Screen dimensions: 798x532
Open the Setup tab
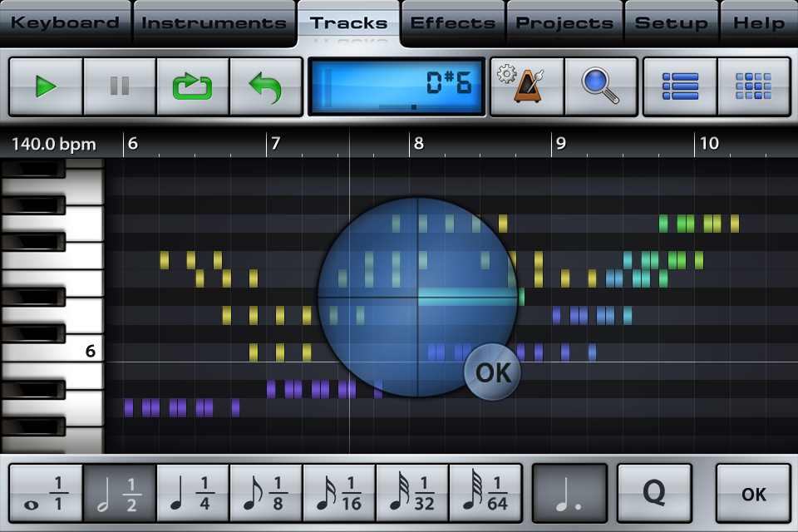tap(672, 23)
